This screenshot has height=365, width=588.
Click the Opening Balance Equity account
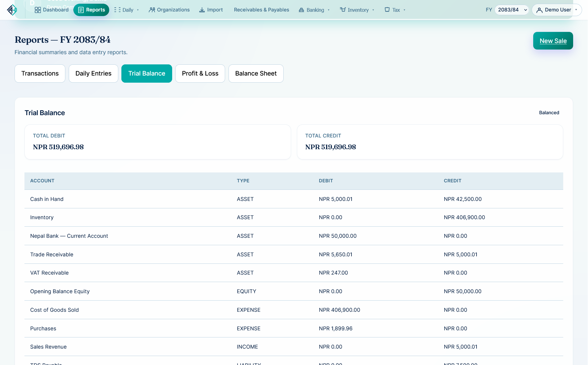[x=60, y=291]
